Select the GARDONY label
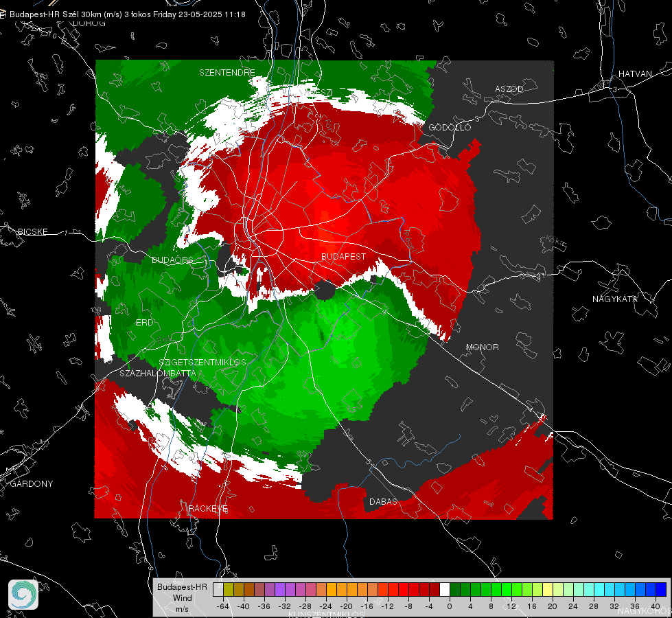This screenshot has width=672, height=618. 32,484
